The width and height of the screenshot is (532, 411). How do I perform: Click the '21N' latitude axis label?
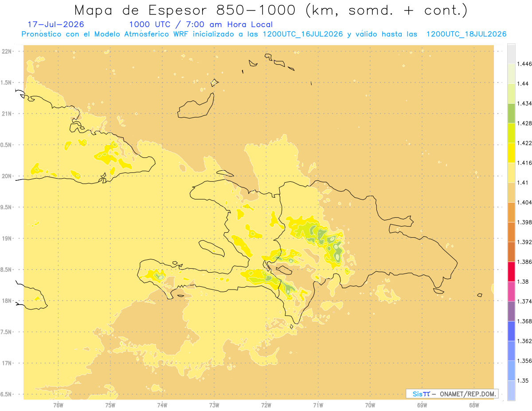[7, 114]
